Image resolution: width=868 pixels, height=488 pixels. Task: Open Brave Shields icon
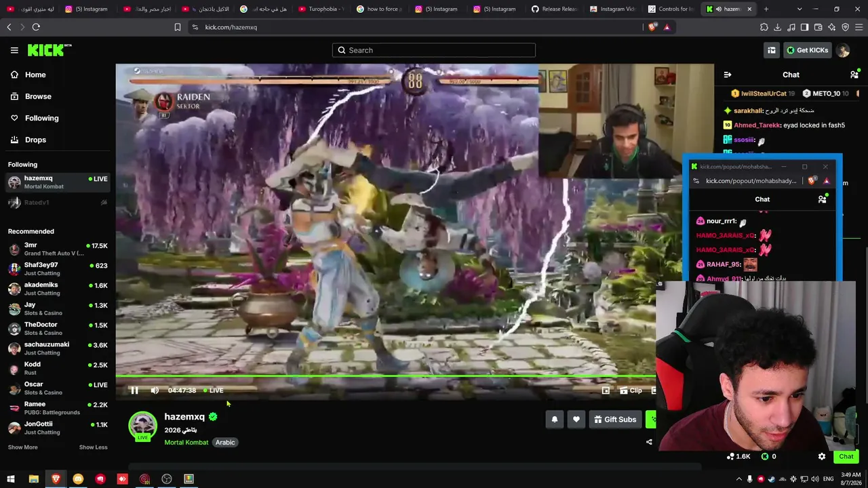click(x=652, y=27)
